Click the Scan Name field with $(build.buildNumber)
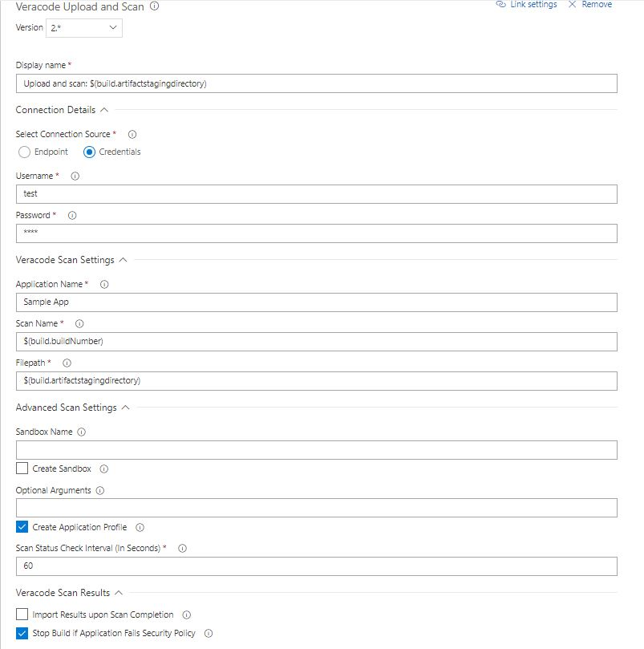The image size is (644, 649). pos(317,342)
